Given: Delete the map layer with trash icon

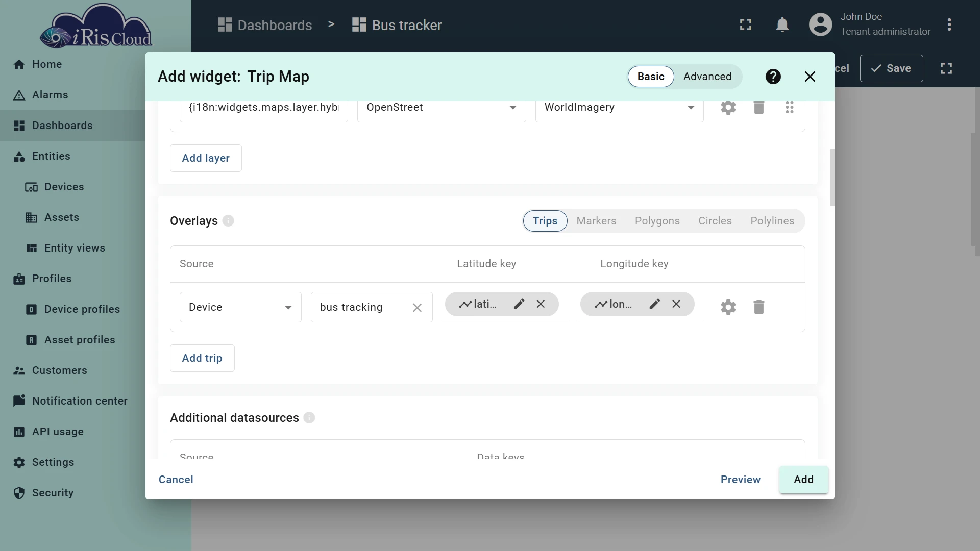Looking at the screenshot, I should tap(759, 107).
